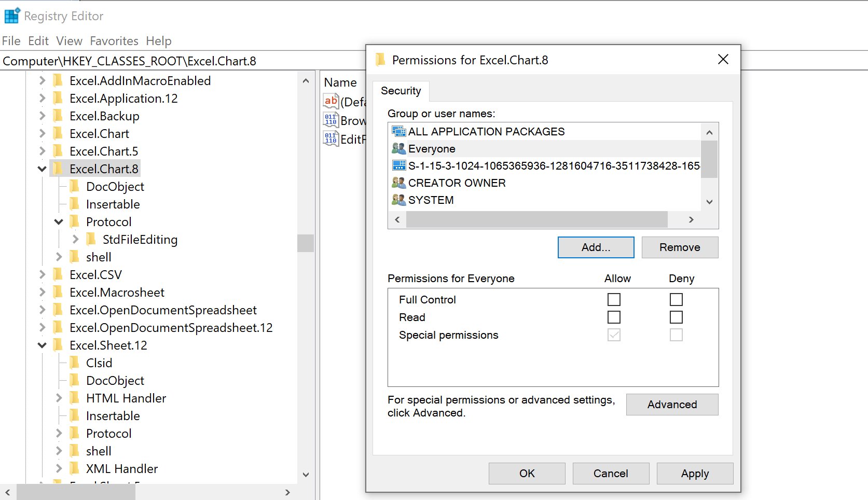868x500 pixels.
Task: Remove the selected user with Remove button
Action: pos(680,247)
